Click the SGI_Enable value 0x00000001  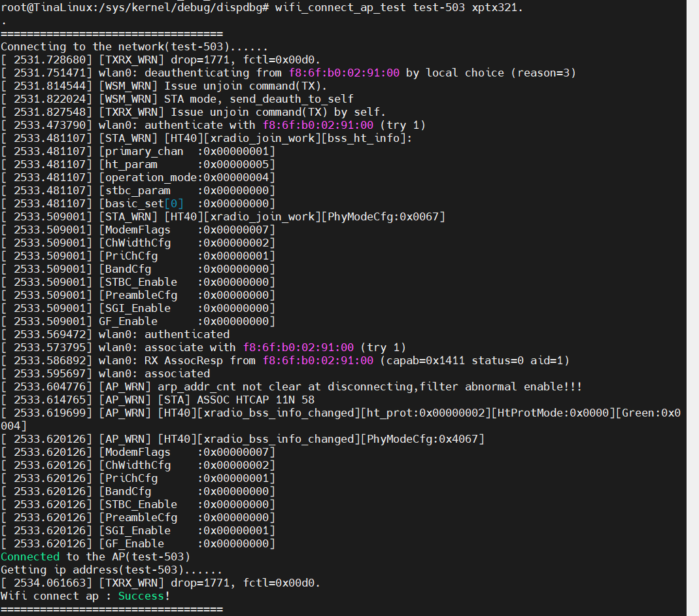pos(236,531)
